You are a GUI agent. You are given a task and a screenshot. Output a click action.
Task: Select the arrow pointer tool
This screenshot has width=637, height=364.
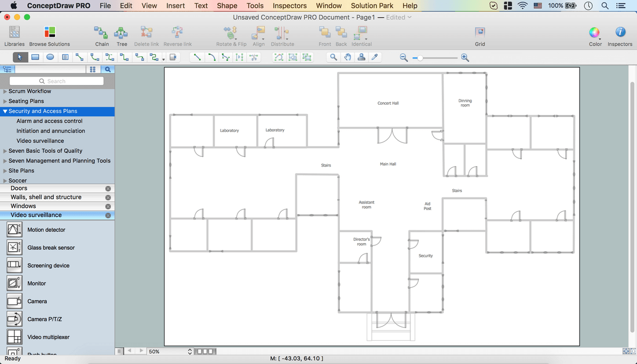20,57
